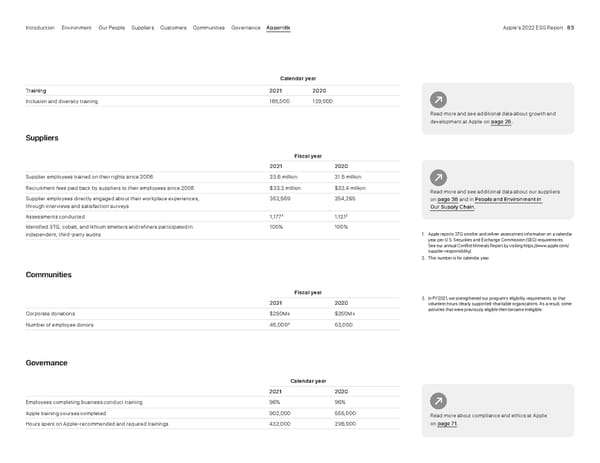Jump to Communities in the top navigation bar

coord(209,28)
